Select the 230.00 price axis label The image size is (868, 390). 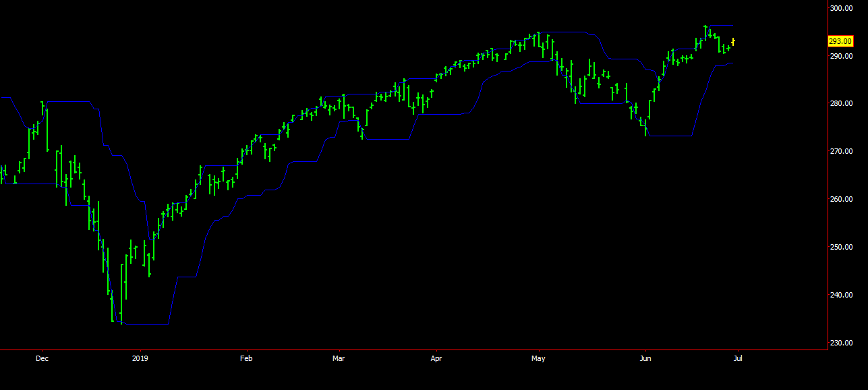pos(841,343)
